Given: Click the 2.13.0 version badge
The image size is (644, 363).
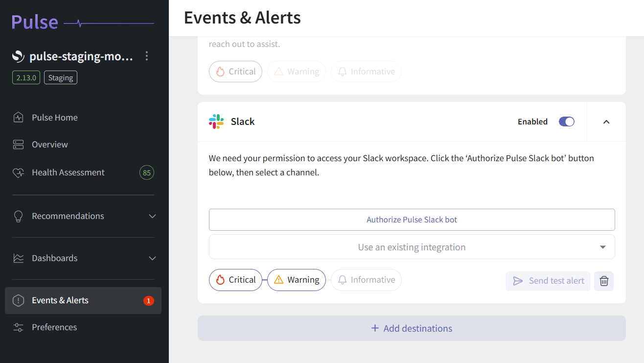Looking at the screenshot, I should pyautogui.click(x=26, y=78).
